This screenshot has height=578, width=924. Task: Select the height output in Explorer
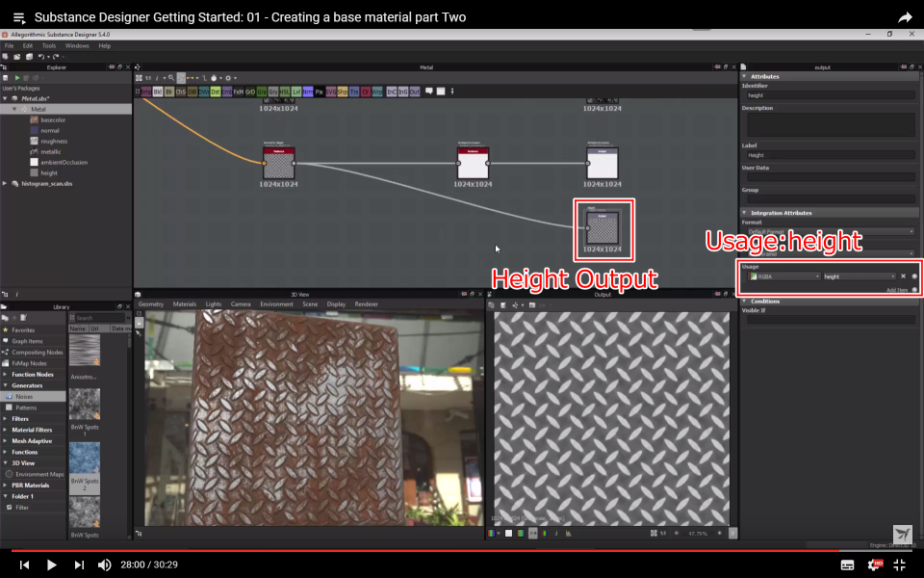49,172
